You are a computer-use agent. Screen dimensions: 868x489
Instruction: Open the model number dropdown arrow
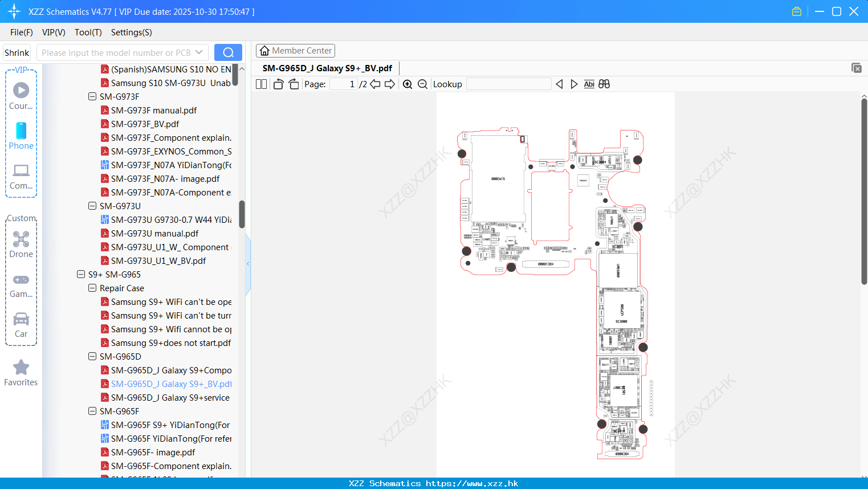coord(199,52)
